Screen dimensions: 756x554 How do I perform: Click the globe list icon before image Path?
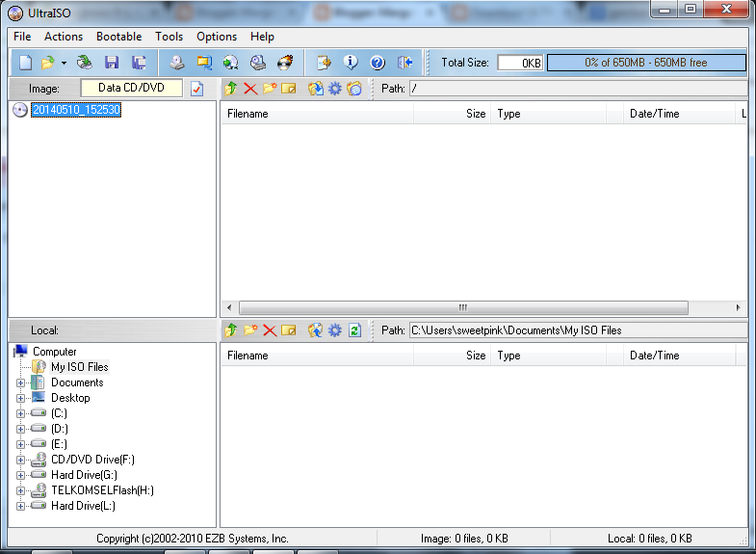[x=354, y=89]
